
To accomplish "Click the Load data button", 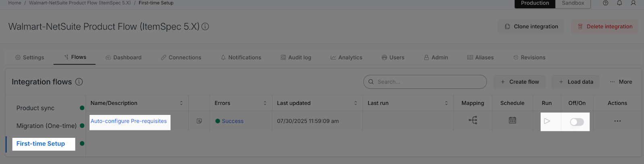I will [x=576, y=82].
